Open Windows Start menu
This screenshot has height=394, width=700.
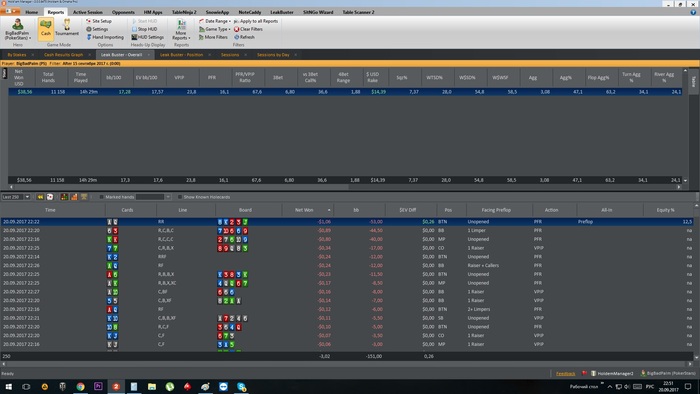[x=8, y=386]
